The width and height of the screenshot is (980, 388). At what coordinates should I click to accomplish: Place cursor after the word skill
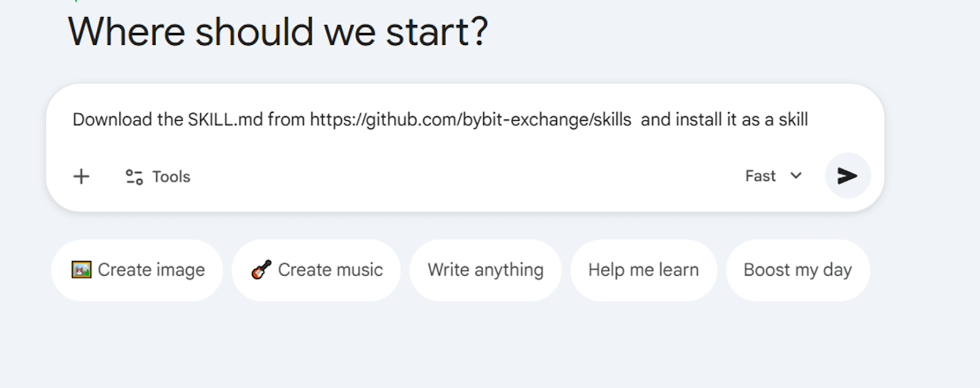pos(808,120)
